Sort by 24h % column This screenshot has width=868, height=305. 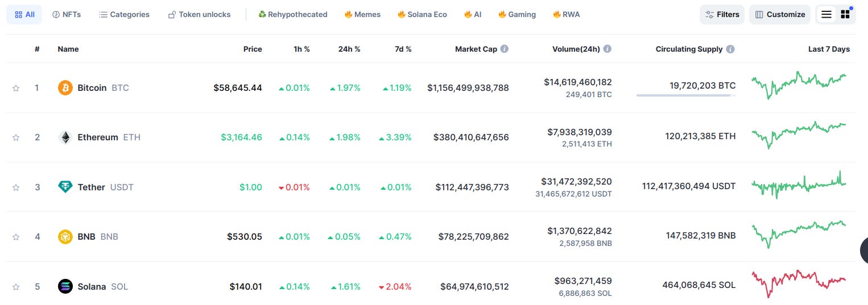(349, 49)
